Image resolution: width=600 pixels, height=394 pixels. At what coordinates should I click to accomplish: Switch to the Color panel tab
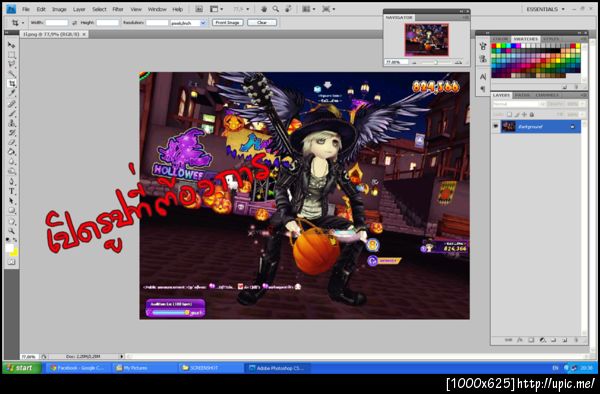pos(501,39)
